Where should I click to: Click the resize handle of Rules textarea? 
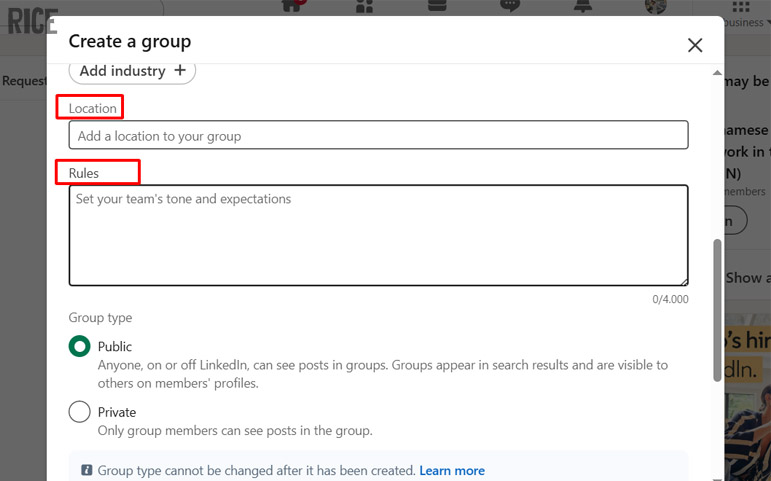coord(684,281)
